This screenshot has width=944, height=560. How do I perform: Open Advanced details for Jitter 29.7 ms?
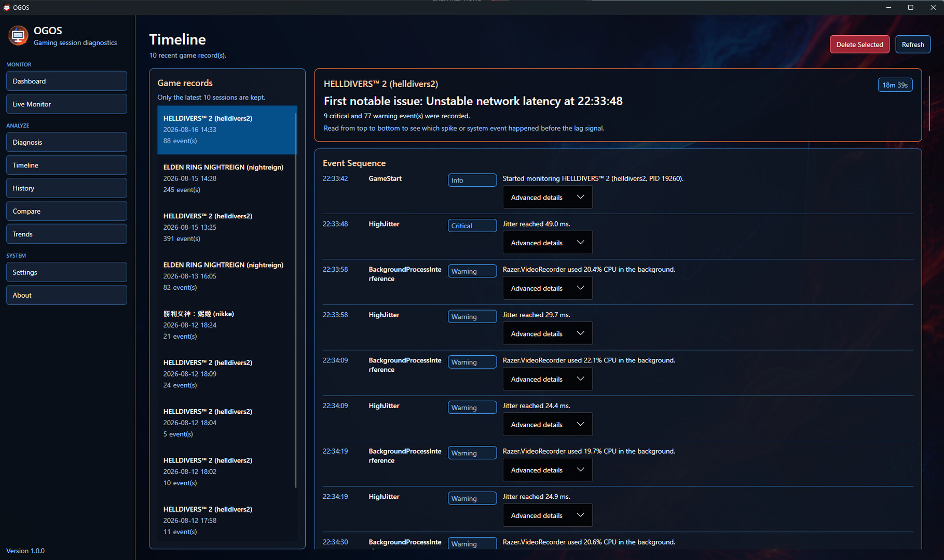pyautogui.click(x=548, y=334)
